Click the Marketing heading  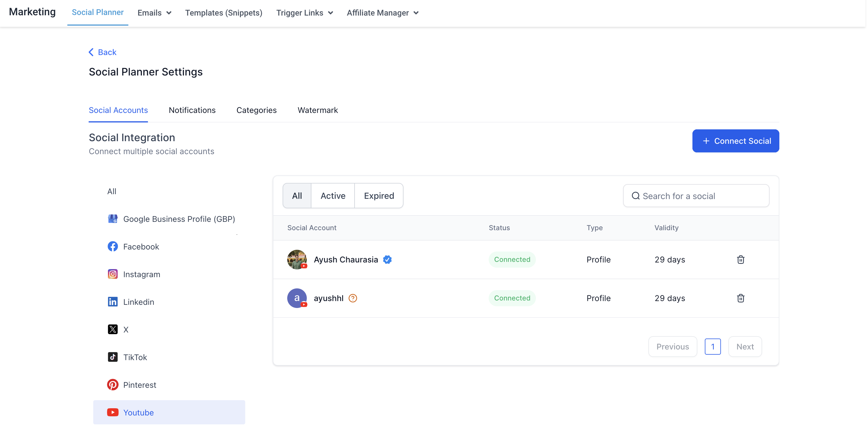point(32,12)
